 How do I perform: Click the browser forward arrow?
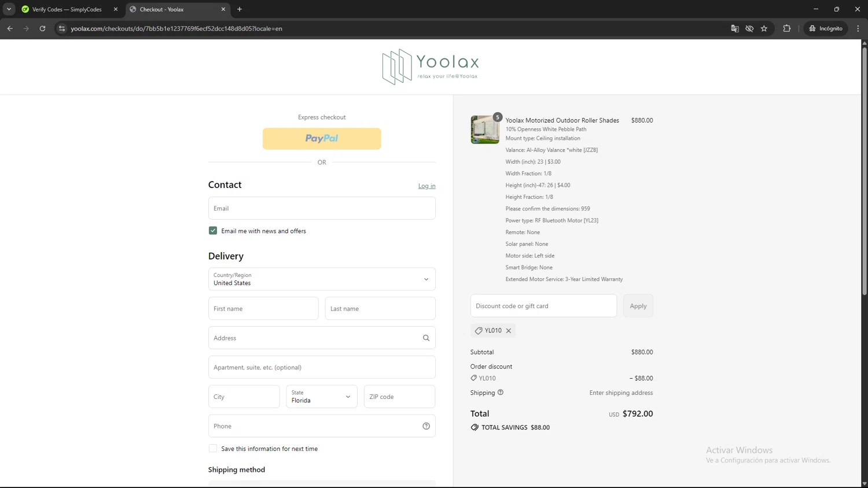(x=26, y=28)
